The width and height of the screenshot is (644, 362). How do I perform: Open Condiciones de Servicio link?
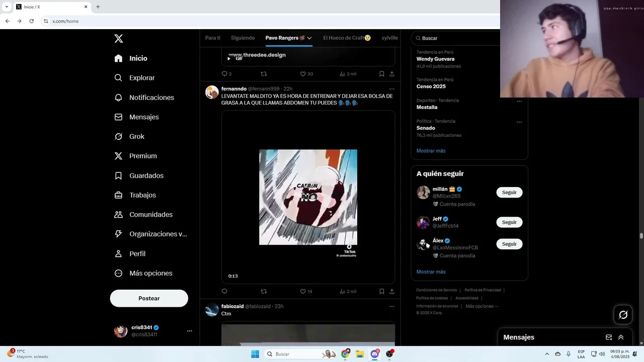[x=436, y=290]
